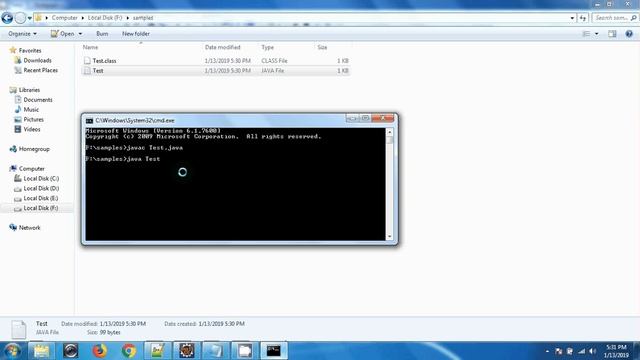
Task: Click the File Explorer taskbar icon
Action: (41, 351)
